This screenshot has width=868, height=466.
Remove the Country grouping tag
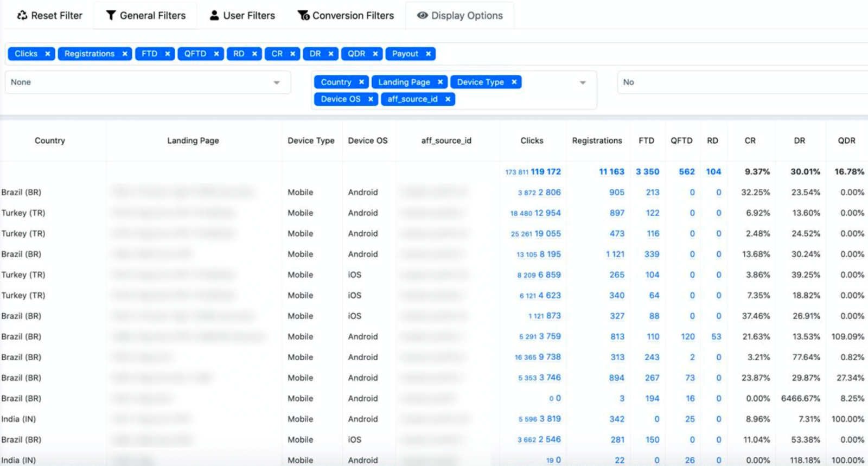pos(361,82)
